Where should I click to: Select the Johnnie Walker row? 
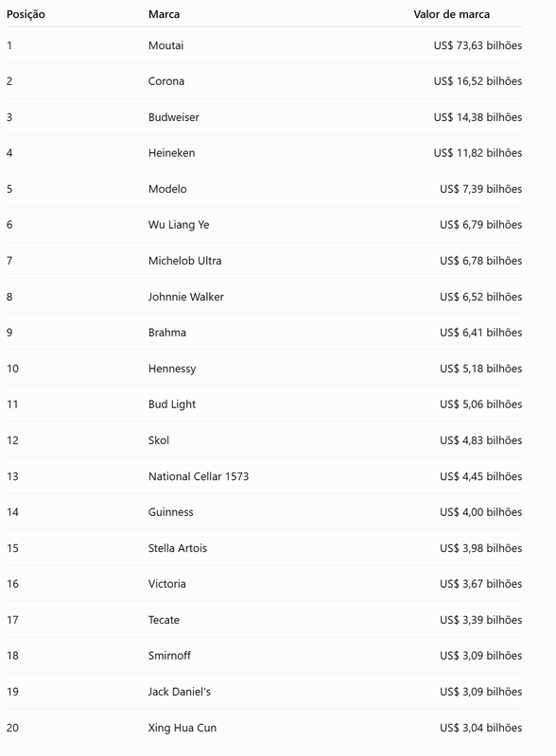click(264, 297)
